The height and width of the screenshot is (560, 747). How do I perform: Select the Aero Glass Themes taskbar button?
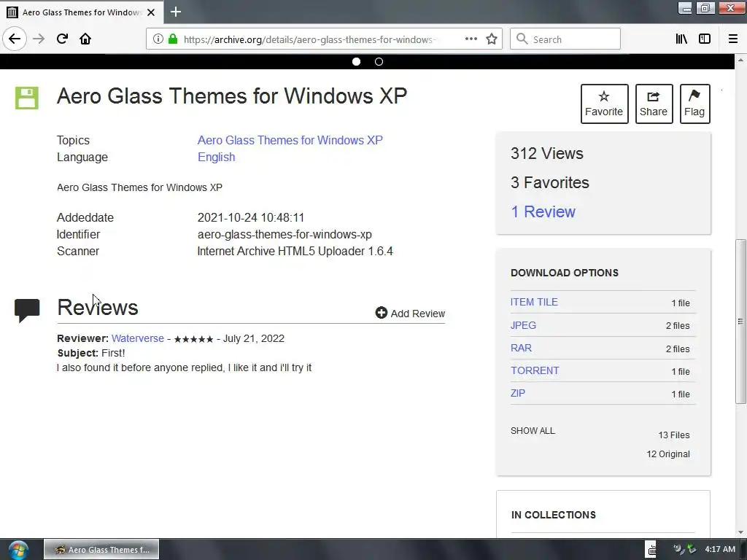(101, 550)
